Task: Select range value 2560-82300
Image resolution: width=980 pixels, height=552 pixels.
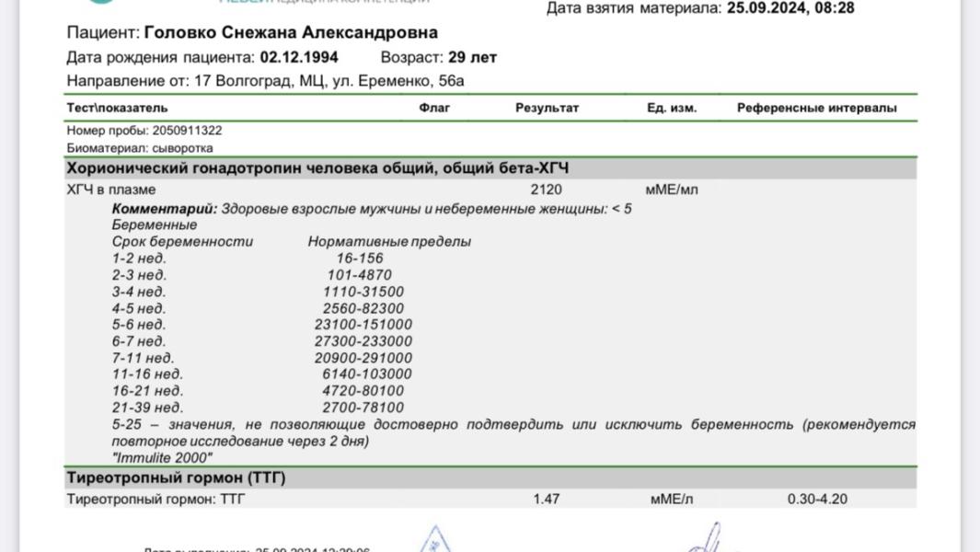Action: tap(363, 308)
